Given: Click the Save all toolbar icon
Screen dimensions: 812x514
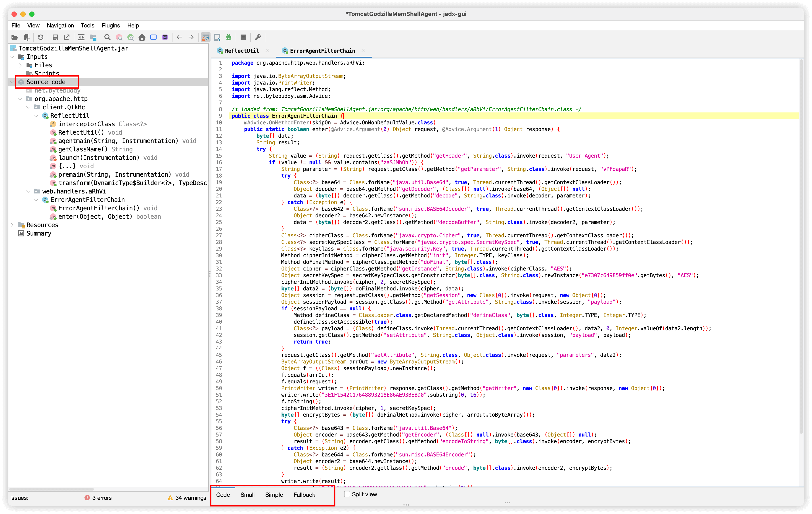Looking at the screenshot, I should [x=55, y=37].
